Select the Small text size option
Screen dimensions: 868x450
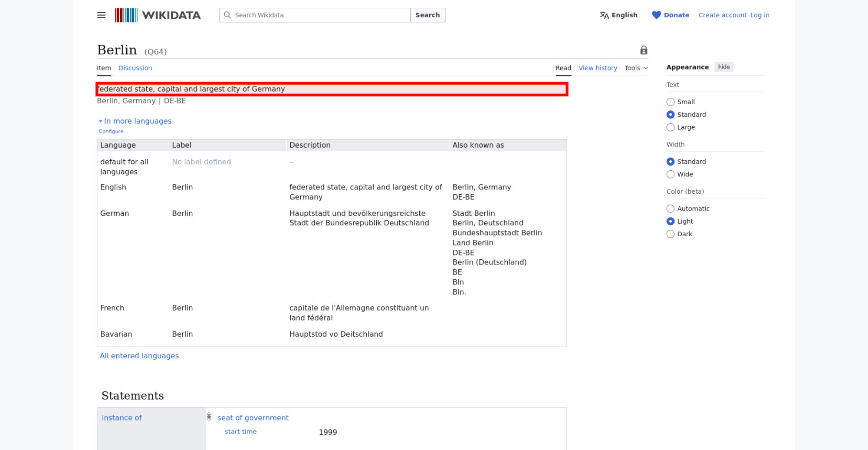pos(671,102)
